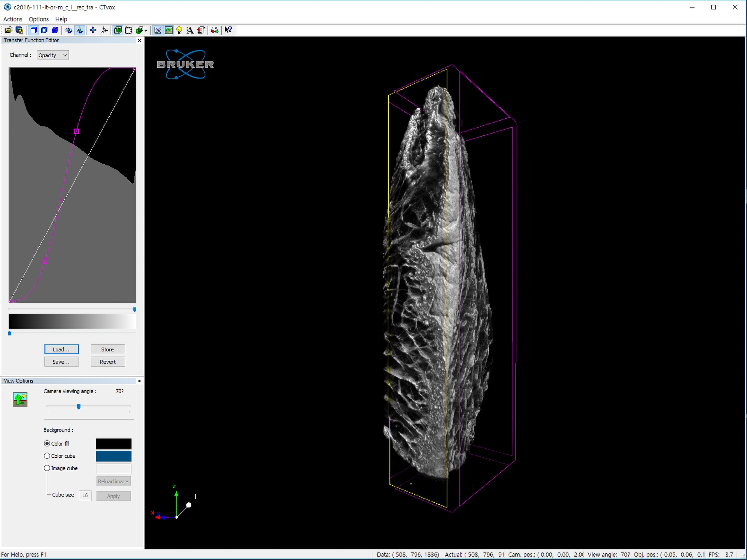Select the Color fill radio button

click(47, 443)
